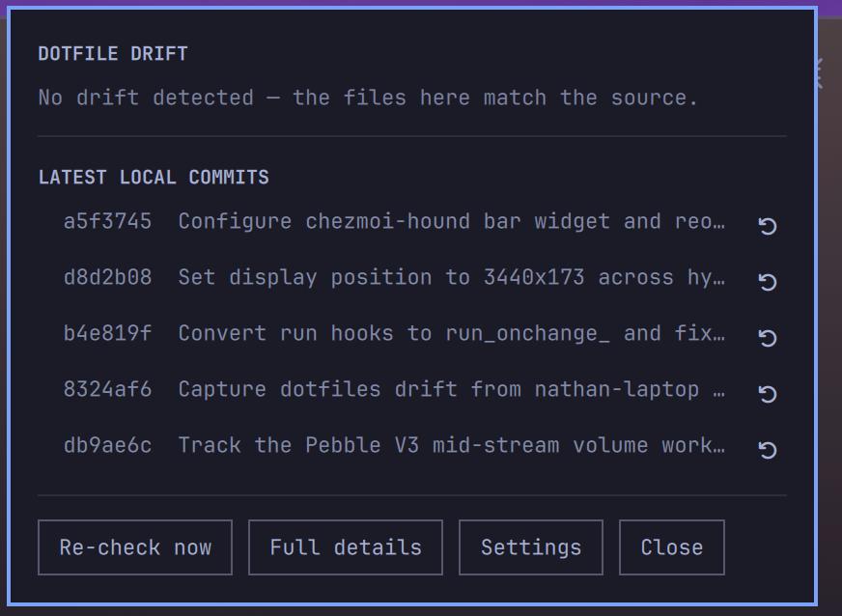Click the Convert run hooks commit message
Image resolution: width=842 pixels, height=616 pixels.
coord(452,333)
